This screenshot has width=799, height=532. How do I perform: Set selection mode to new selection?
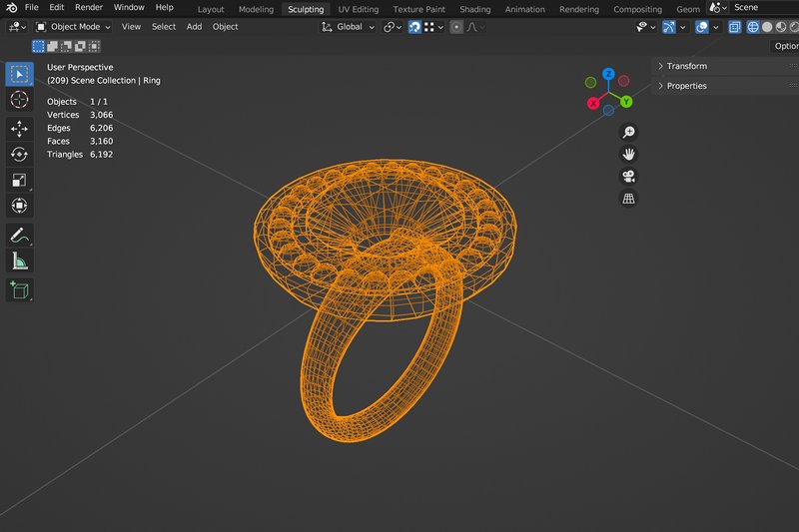coord(38,46)
